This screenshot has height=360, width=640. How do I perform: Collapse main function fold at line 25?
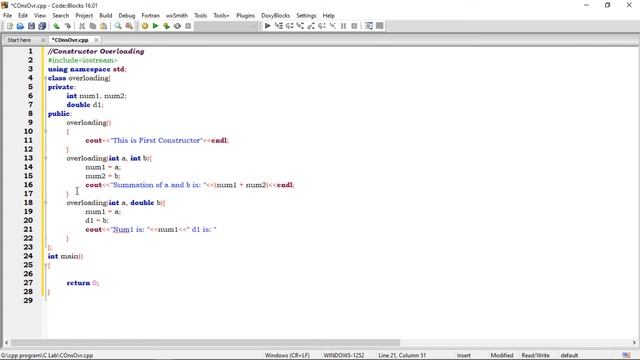coord(45,265)
